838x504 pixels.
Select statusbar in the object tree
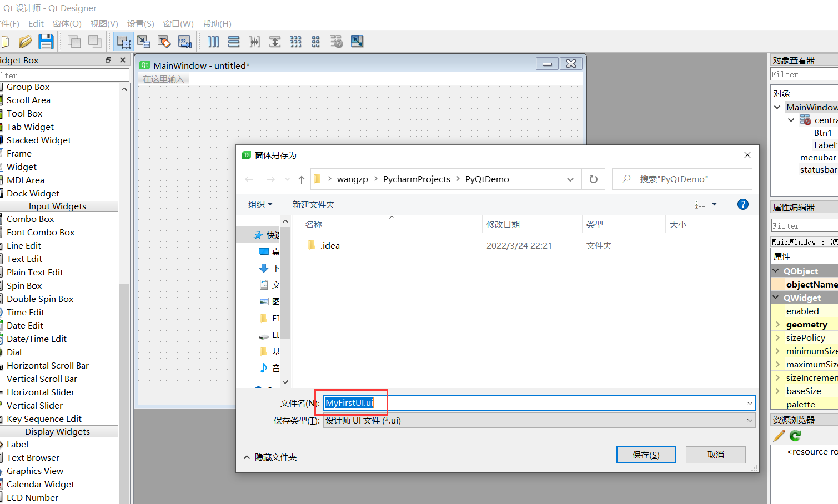tap(819, 169)
